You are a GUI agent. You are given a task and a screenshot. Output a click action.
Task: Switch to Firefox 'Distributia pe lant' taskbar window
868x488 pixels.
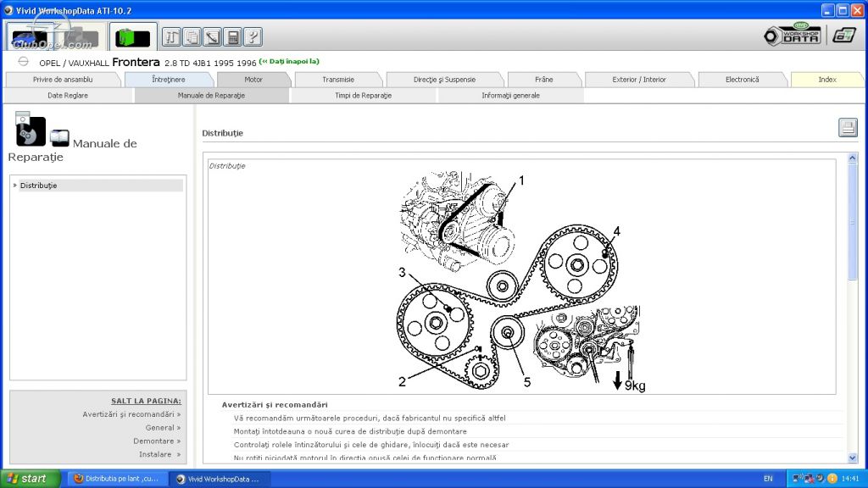[x=116, y=479]
